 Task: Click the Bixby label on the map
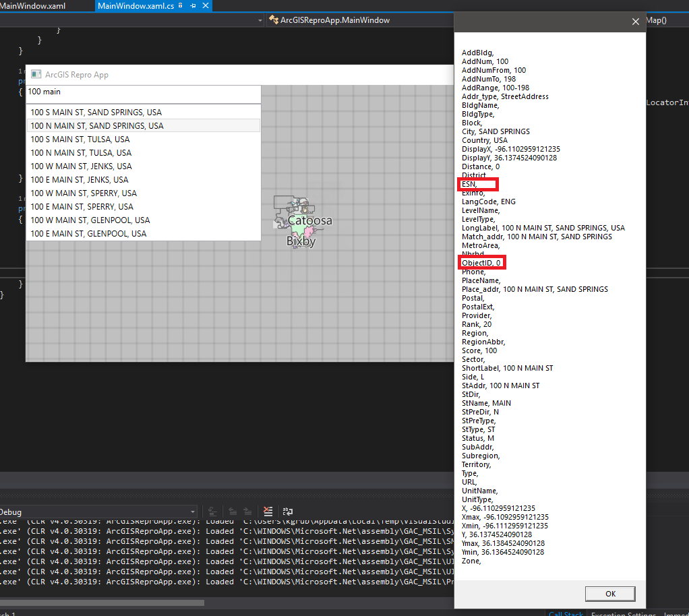coord(301,241)
